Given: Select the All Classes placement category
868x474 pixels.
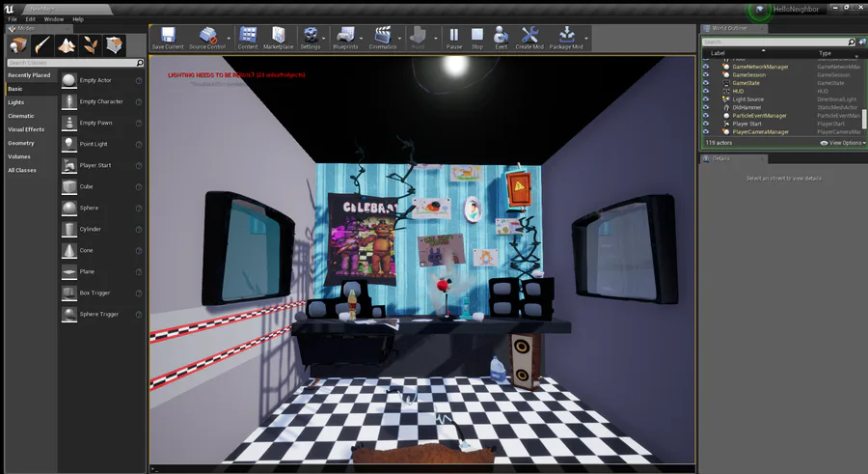Looking at the screenshot, I should [31, 170].
